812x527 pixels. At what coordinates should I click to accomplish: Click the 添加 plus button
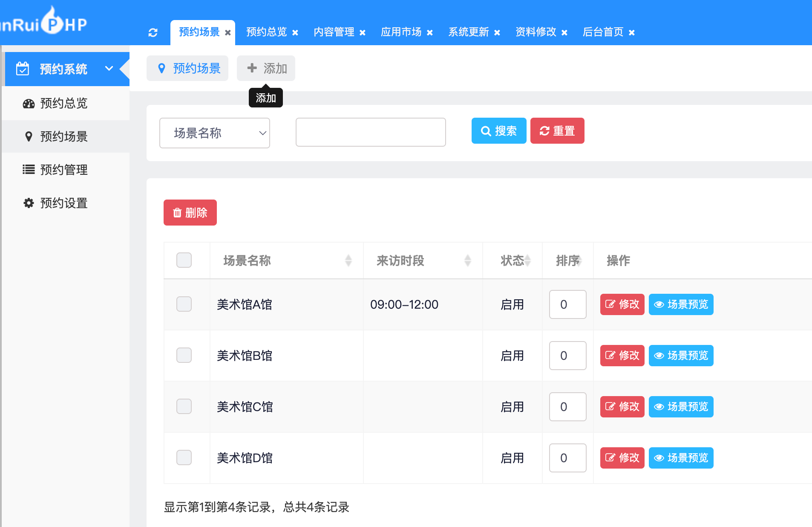coord(266,68)
